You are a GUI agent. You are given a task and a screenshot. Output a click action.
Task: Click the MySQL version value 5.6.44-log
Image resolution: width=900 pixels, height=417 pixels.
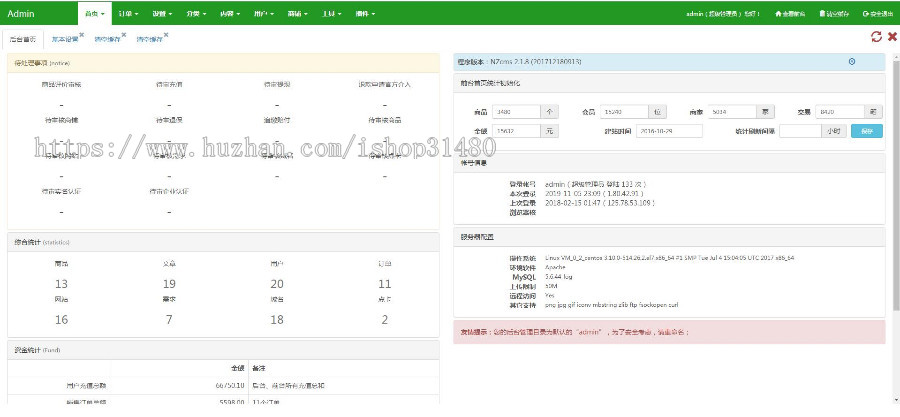point(558,276)
